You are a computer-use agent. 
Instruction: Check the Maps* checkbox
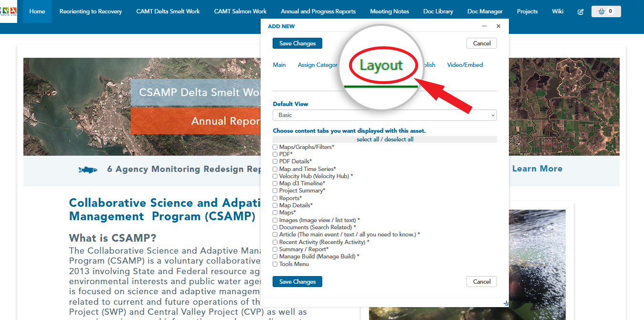coord(275,213)
